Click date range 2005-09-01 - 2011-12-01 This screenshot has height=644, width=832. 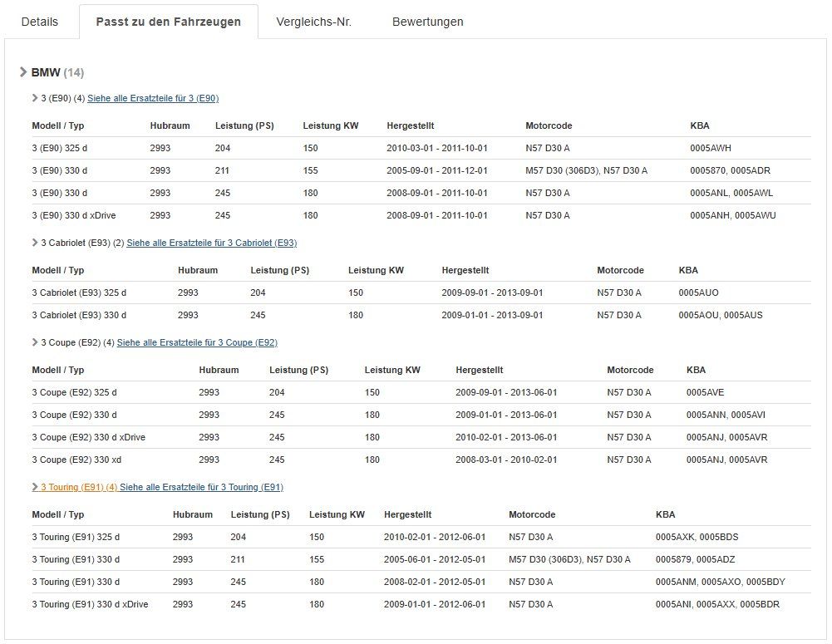click(x=436, y=171)
